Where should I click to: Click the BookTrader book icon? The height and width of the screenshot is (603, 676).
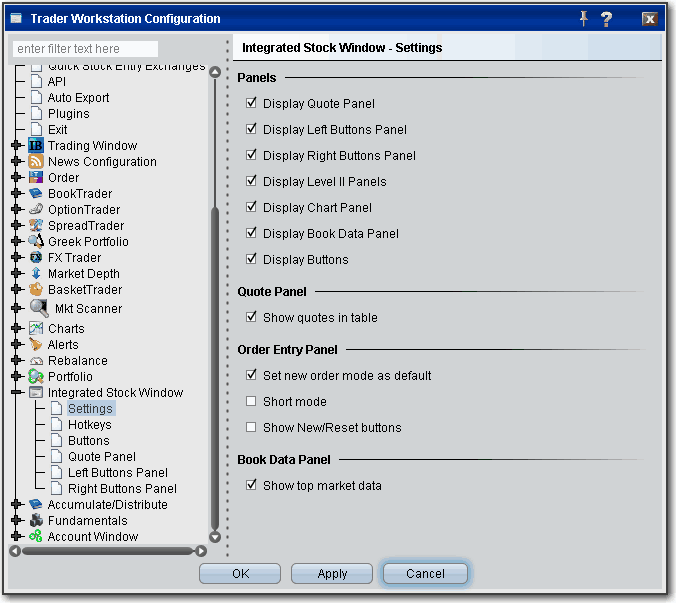point(36,193)
